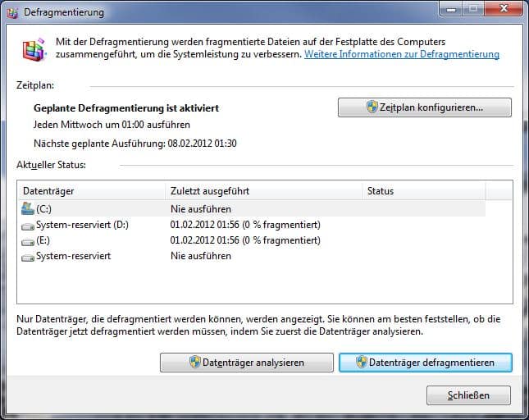Click the E: '01.02.2012 01:56 (0 % fragmentiert)' cell

245,240
